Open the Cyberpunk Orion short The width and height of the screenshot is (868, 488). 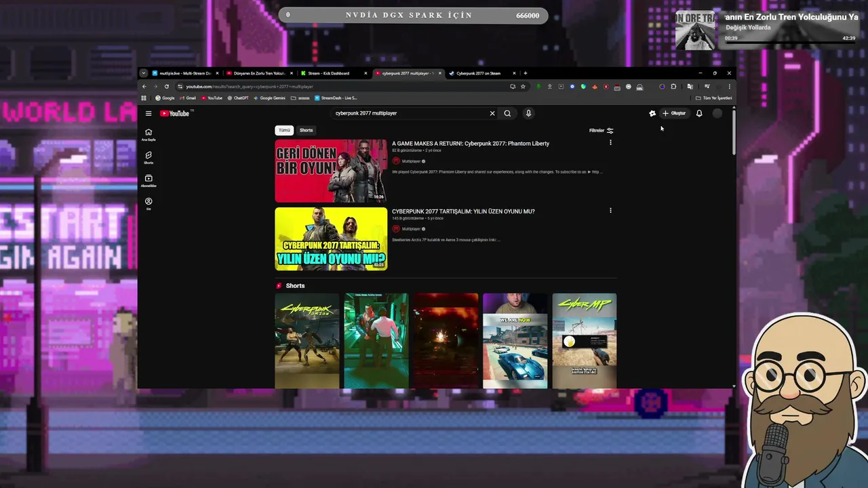click(307, 341)
